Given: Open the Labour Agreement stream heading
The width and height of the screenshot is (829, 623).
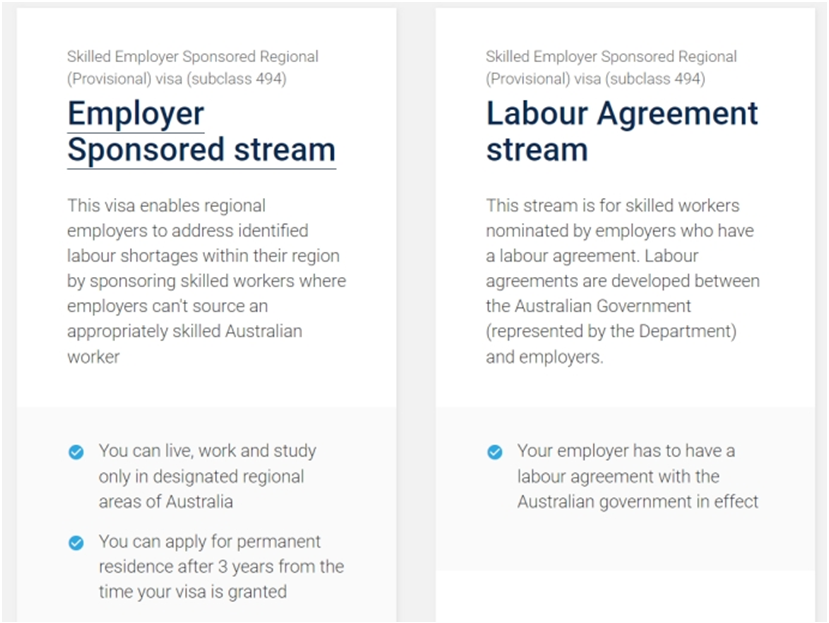Looking at the screenshot, I should 622,132.
